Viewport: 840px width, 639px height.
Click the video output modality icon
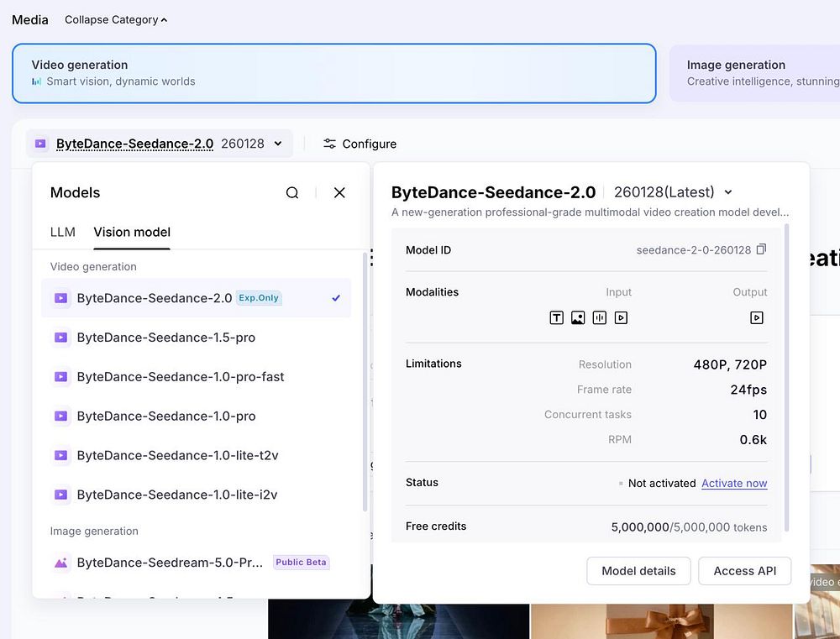(x=757, y=317)
